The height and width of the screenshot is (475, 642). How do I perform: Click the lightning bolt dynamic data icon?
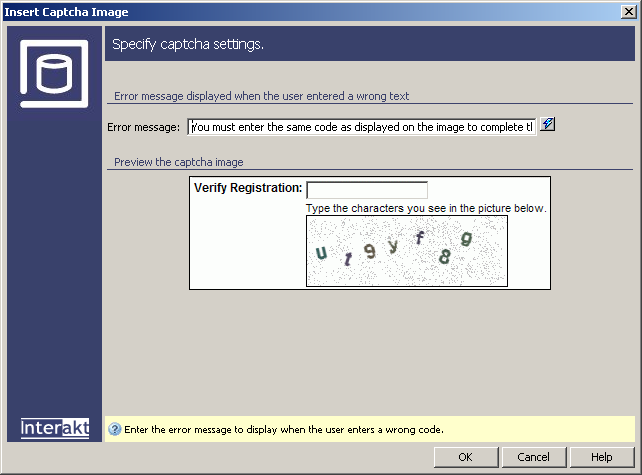pyautogui.click(x=548, y=126)
